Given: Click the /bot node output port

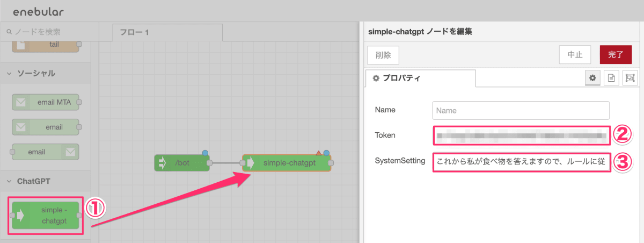Looking at the screenshot, I should click(x=210, y=162).
